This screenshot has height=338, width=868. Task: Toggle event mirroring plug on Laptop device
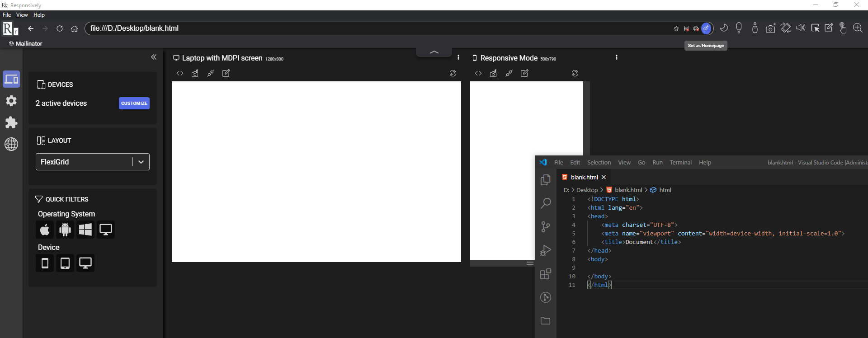coord(211,73)
